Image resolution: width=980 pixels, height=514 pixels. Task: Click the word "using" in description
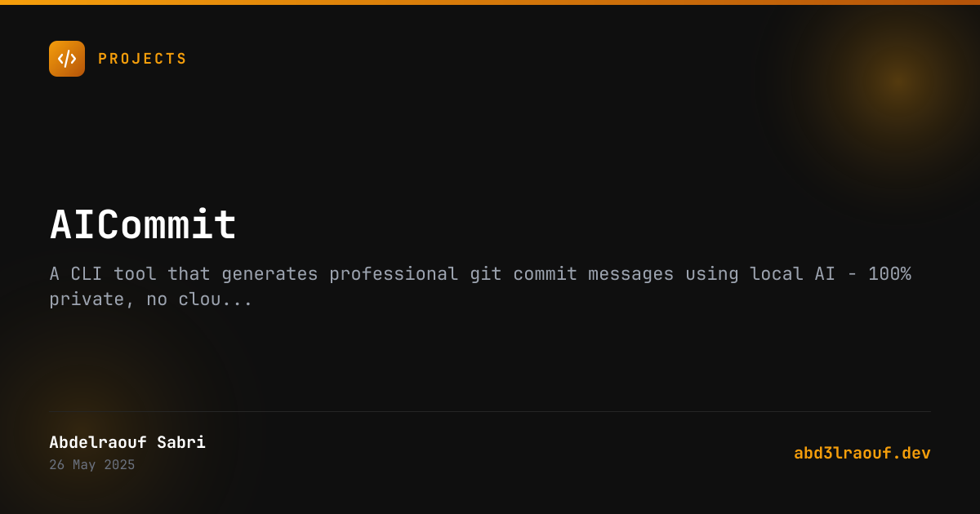click(711, 274)
